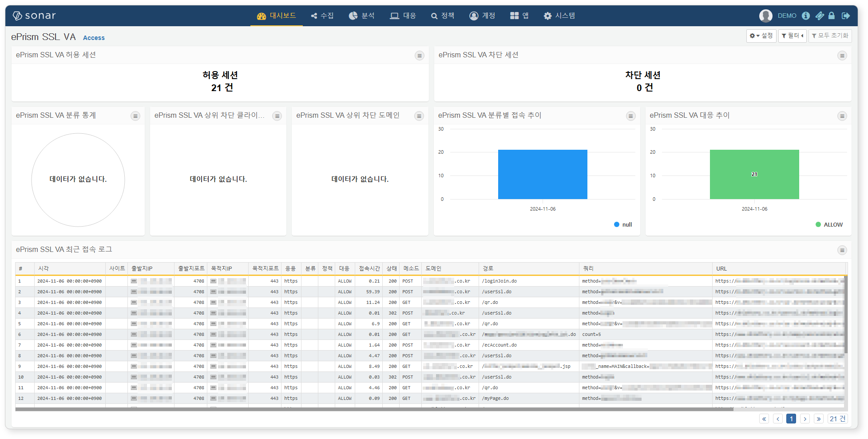Sort by URL column header
The height and width of the screenshot is (439, 868).
(x=778, y=268)
